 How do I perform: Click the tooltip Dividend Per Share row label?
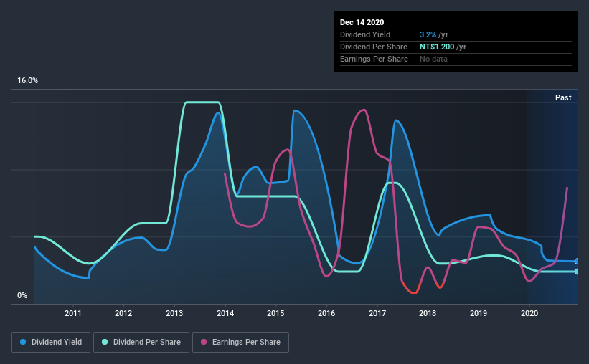tap(373, 47)
